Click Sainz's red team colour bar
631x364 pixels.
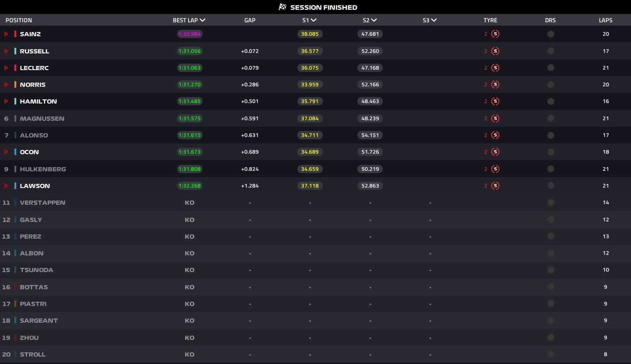click(x=15, y=34)
